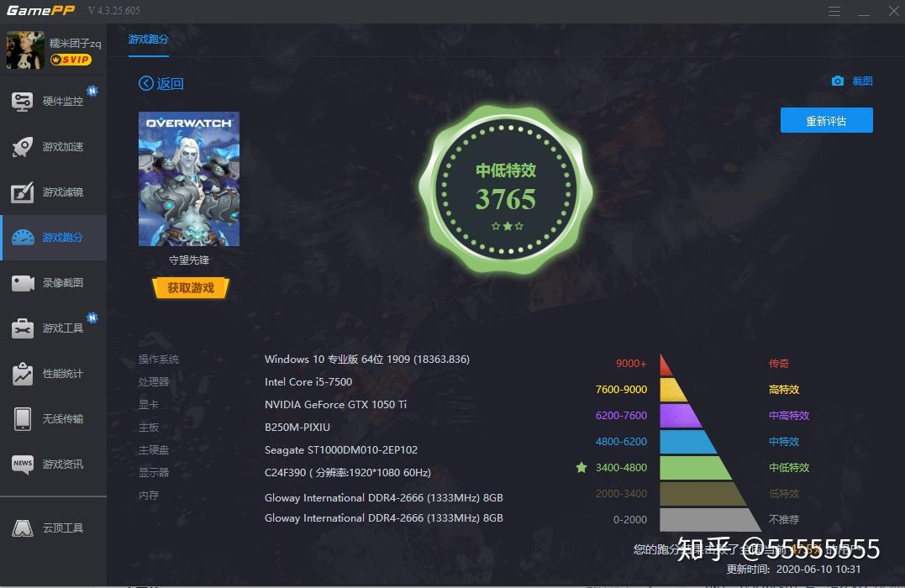
Task: Open the 游戏资讯 NEWS icon
Action: tap(23, 465)
